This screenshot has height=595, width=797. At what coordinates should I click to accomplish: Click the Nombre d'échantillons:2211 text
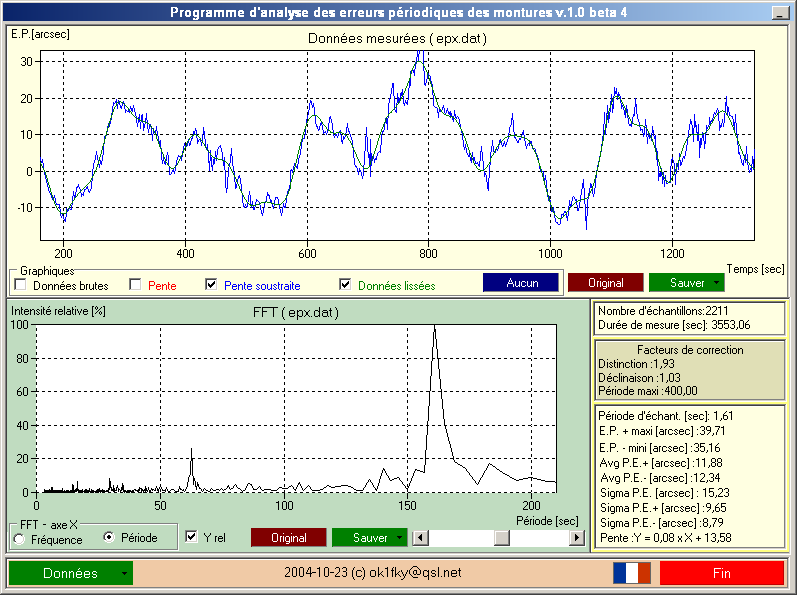[663, 310]
